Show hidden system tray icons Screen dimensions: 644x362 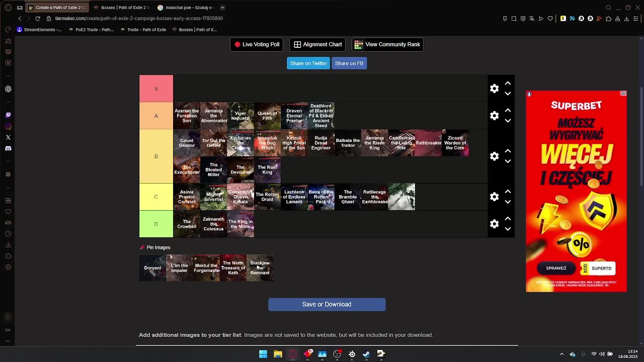coord(561,354)
